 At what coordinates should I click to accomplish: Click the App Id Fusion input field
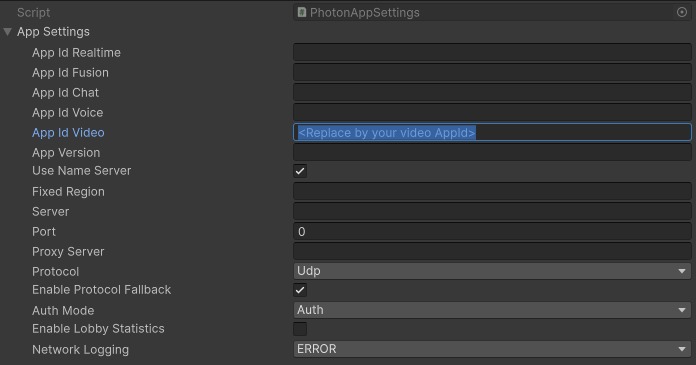pyautogui.click(x=492, y=72)
